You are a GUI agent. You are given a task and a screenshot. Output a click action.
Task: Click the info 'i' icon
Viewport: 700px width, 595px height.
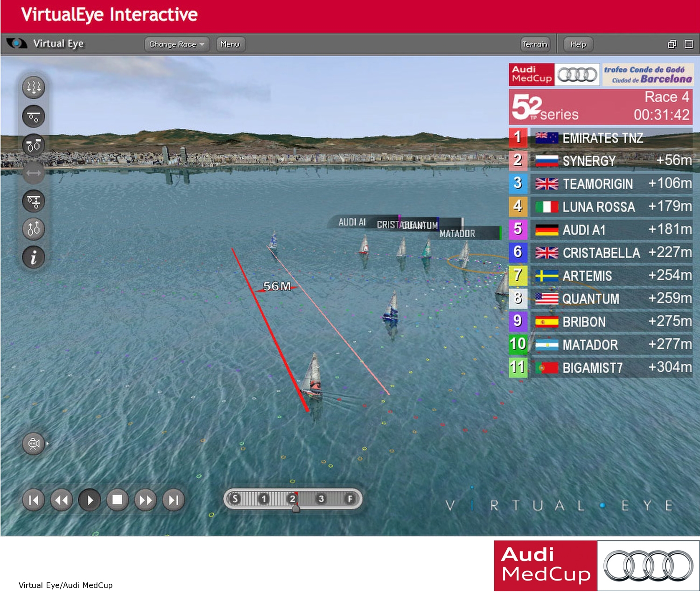click(34, 257)
